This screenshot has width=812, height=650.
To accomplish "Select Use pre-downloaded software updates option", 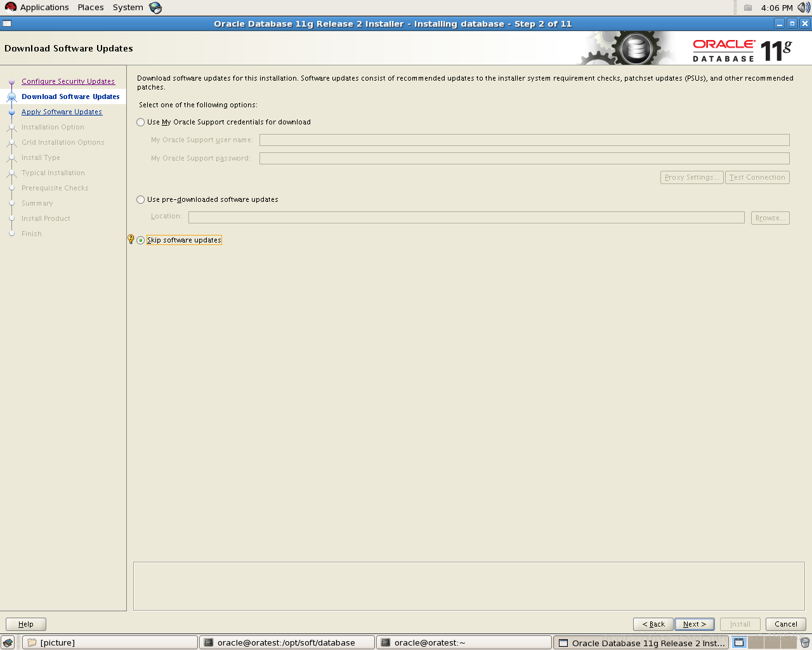I will [x=141, y=199].
